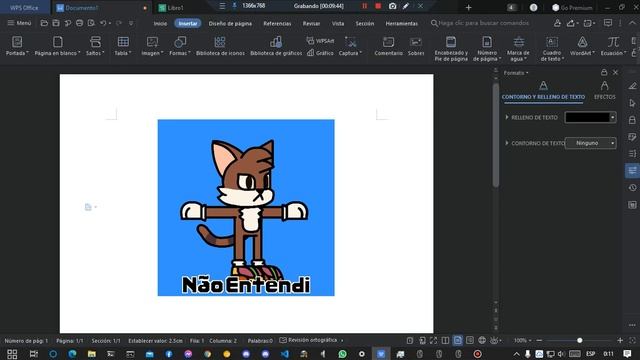Open the 100% zoom level dropdown
This screenshot has height=360, width=640.
[x=523, y=340]
